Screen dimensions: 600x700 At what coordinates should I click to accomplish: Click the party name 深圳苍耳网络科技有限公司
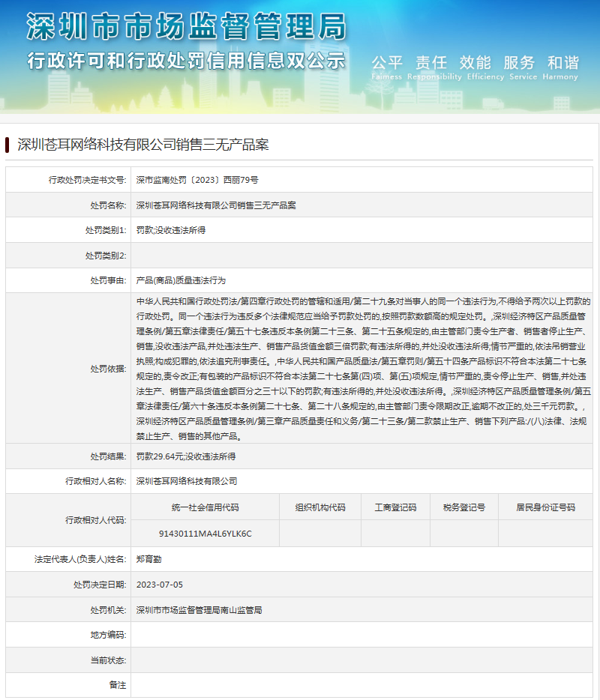click(187, 481)
